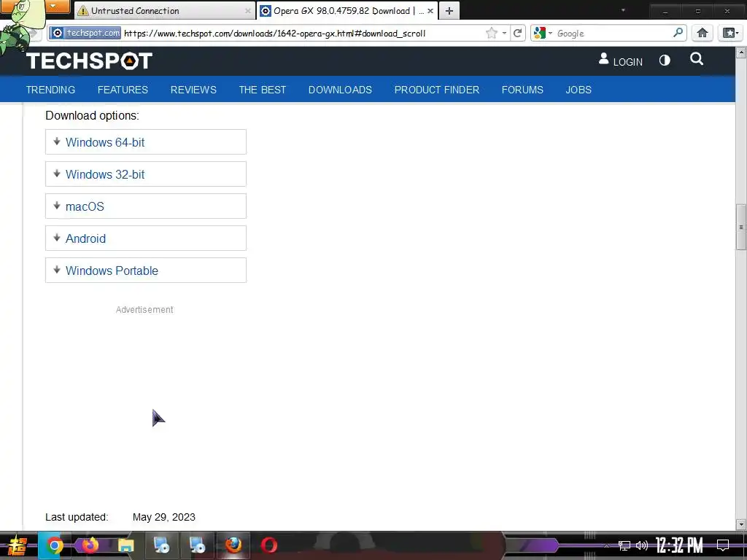Viewport: 747px width, 560px height.
Task: Choose the macOS download option
Action: [146, 206]
